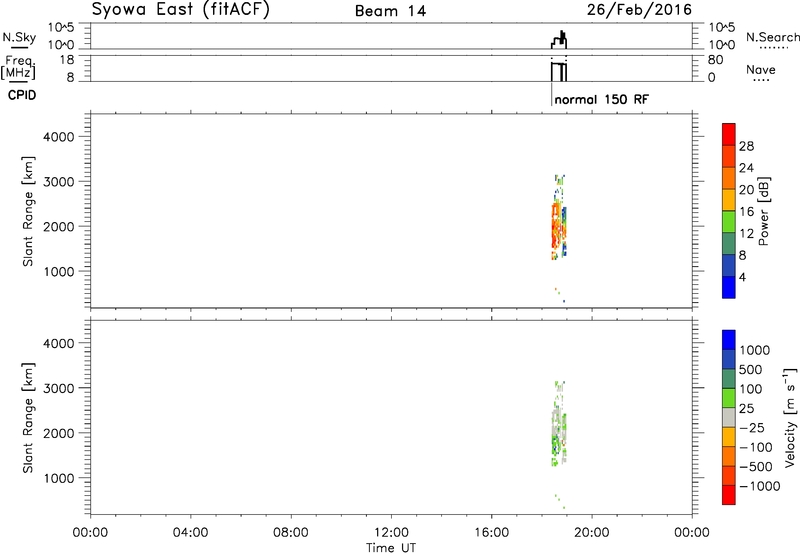The image size is (800, 554).
Task: Click the '12:00' time tick label
Action: coord(391,533)
